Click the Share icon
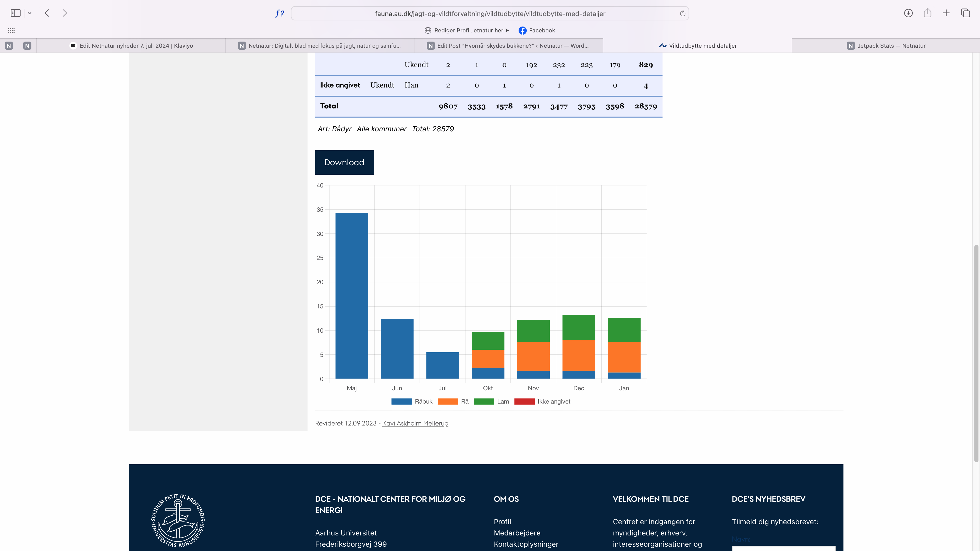Image resolution: width=980 pixels, height=551 pixels. click(927, 13)
